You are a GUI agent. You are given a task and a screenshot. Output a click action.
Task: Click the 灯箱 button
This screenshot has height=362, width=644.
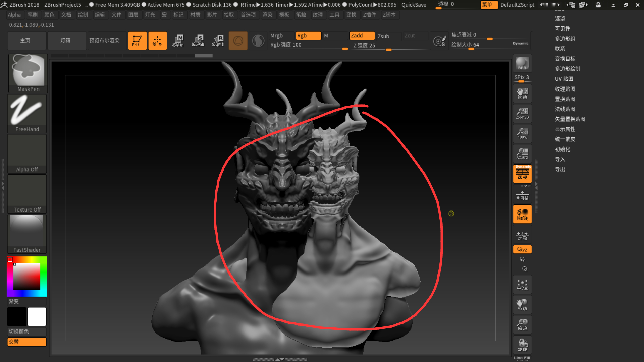65,41
